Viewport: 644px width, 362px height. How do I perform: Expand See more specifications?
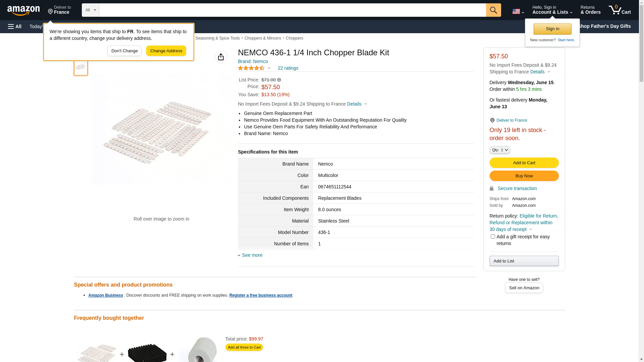point(252,255)
